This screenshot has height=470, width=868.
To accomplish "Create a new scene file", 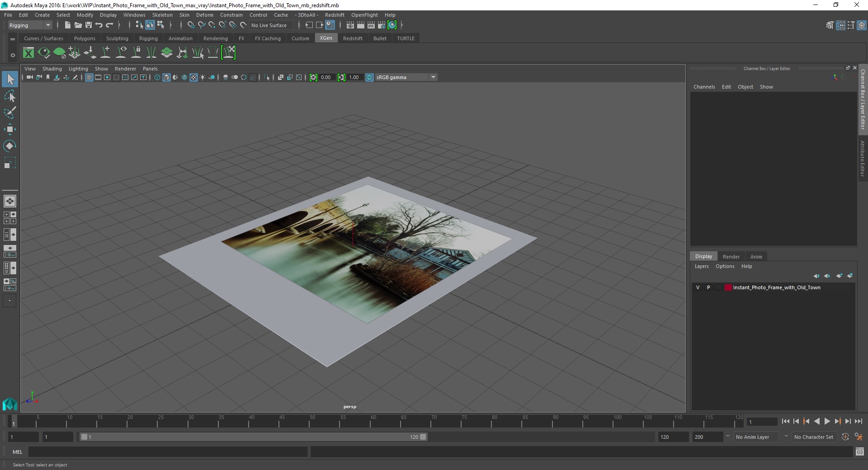I will tap(67, 25).
